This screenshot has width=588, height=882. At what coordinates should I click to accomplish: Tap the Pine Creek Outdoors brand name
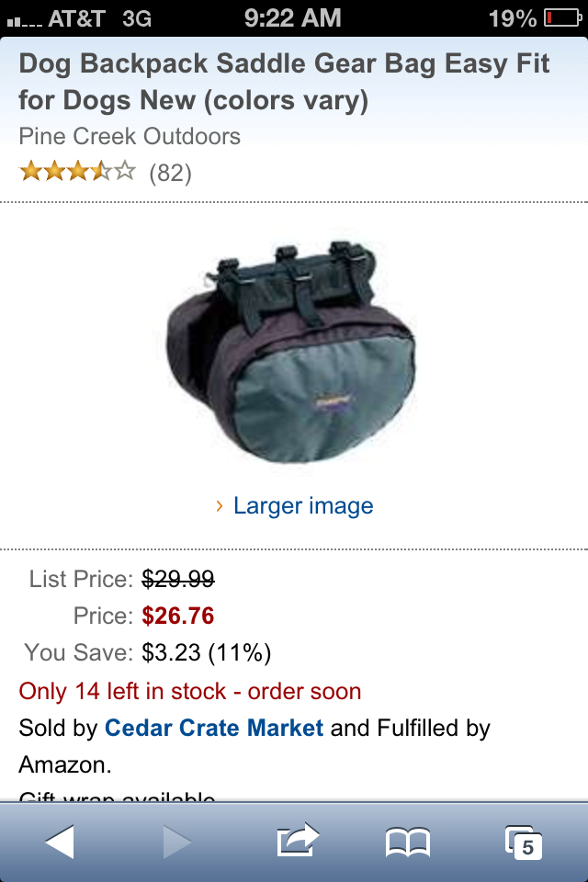tap(130, 136)
